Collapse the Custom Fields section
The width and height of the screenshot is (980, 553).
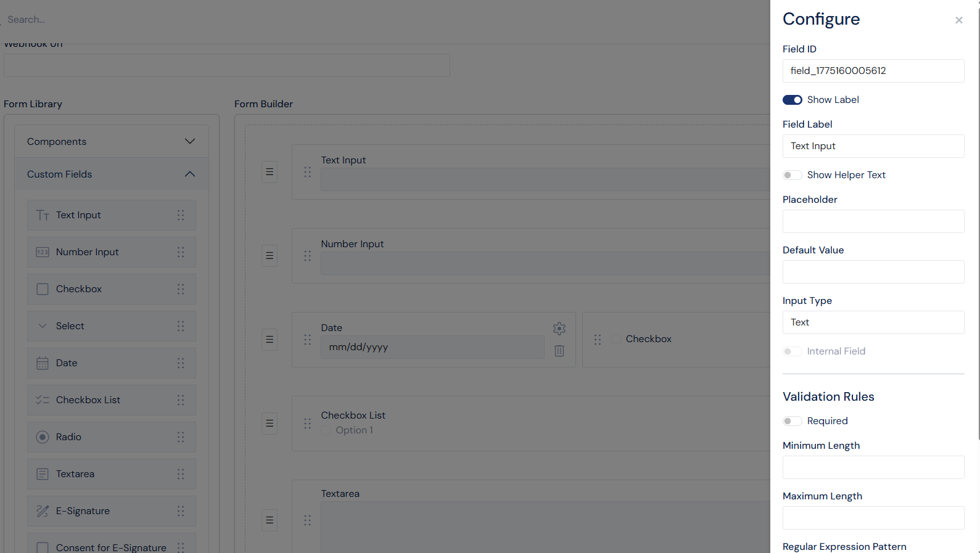[x=190, y=174]
